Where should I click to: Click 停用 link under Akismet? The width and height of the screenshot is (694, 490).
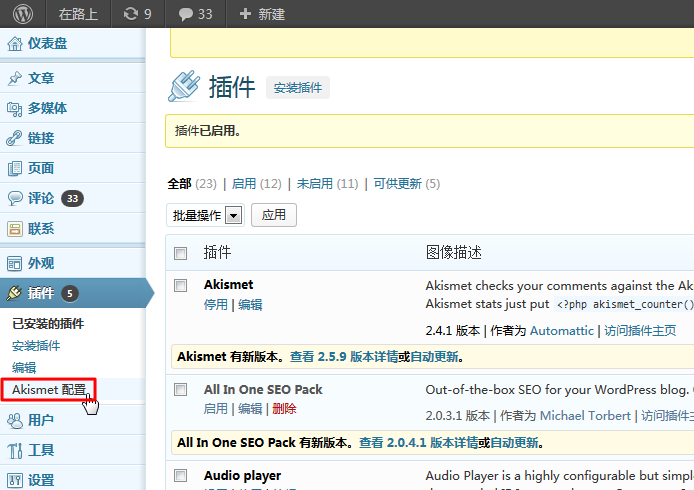pos(216,305)
